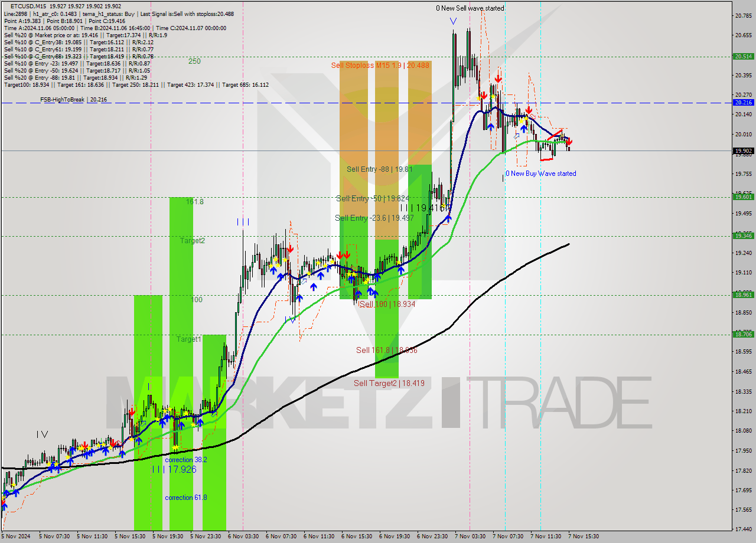Viewport: 756px width, 543px height.
Task: Click the 'I I | 19.416' wave label
Action: [x=424, y=208]
